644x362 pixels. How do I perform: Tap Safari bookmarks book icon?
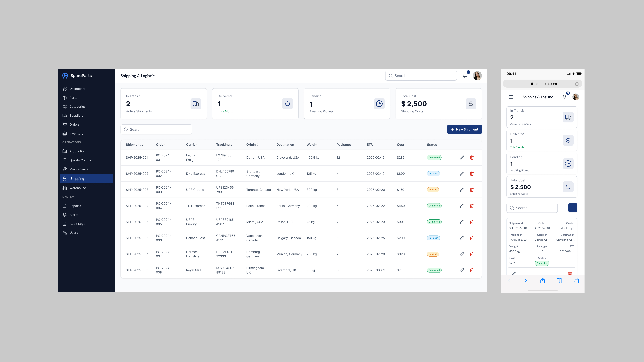click(559, 281)
